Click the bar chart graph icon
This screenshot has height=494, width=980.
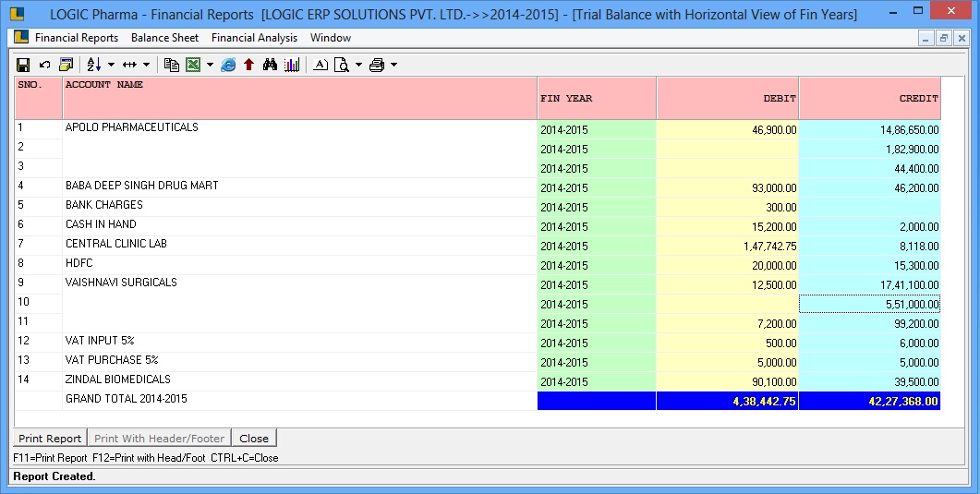[x=292, y=65]
